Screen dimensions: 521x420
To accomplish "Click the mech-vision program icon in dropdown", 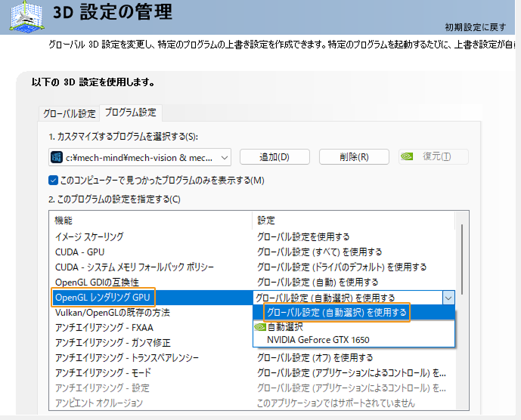I will pos(57,157).
